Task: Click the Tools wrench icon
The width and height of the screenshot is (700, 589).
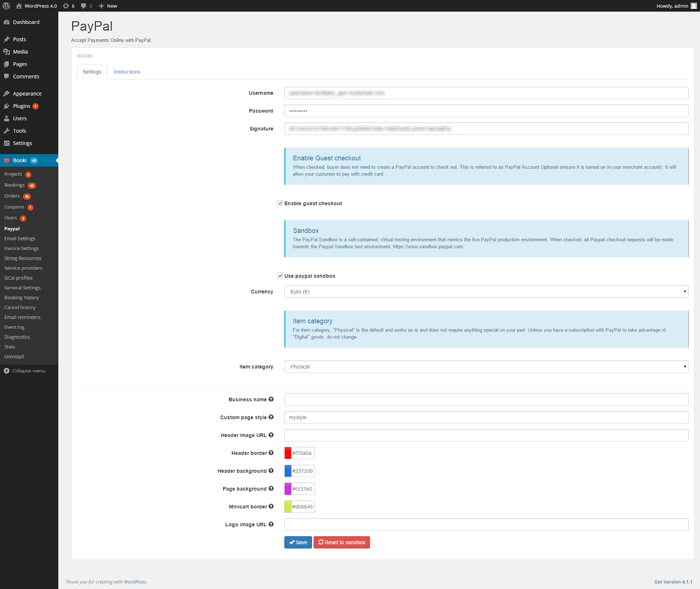Action: [7, 131]
